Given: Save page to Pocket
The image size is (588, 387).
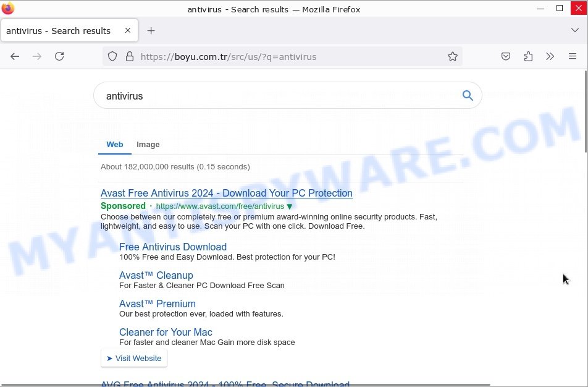Looking at the screenshot, I should click(505, 57).
